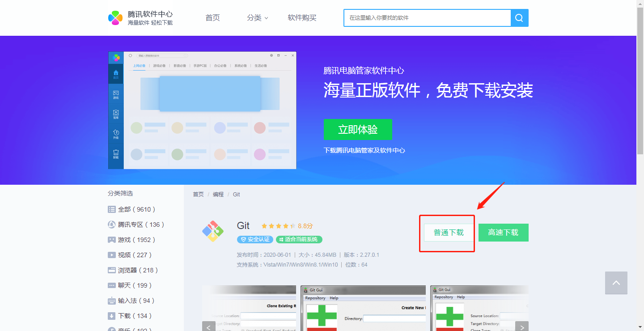Click the 输入法 keyboard icon
Viewport: 644px width, 331px height.
tap(112, 301)
